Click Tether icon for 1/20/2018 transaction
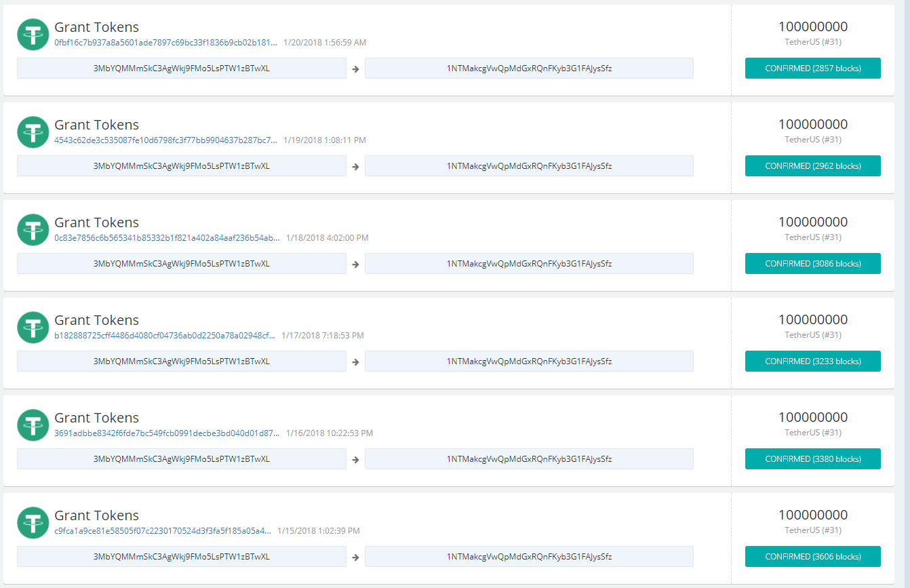This screenshot has width=910, height=588. 33,35
